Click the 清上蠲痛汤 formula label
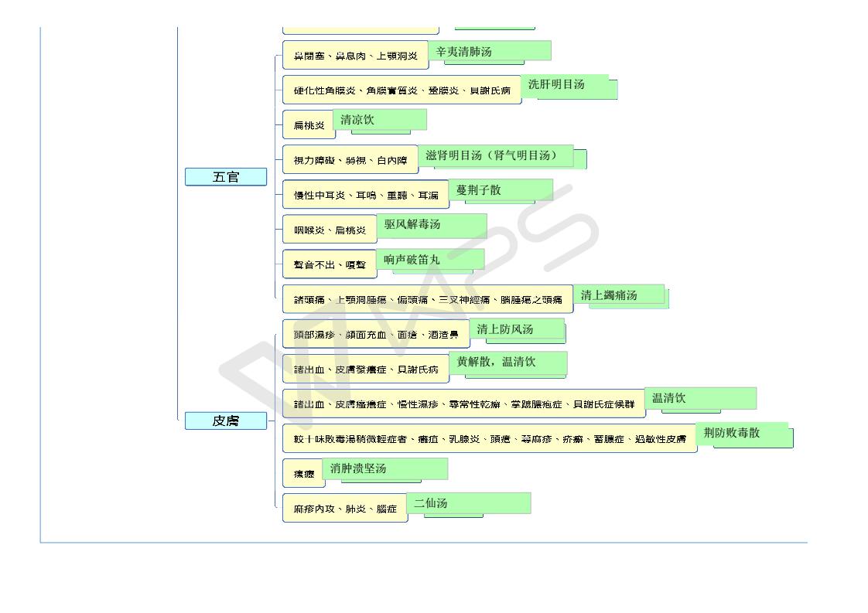The width and height of the screenshot is (868, 613). pos(619,295)
